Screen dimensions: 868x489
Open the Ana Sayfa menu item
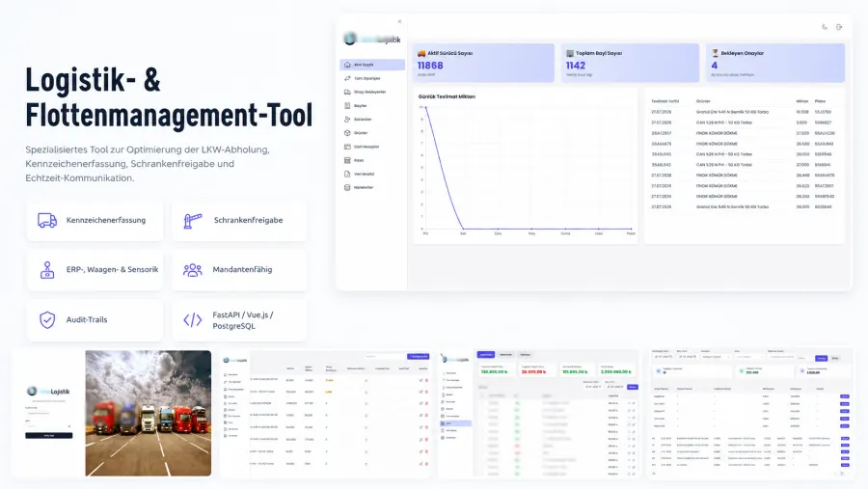[x=372, y=65]
